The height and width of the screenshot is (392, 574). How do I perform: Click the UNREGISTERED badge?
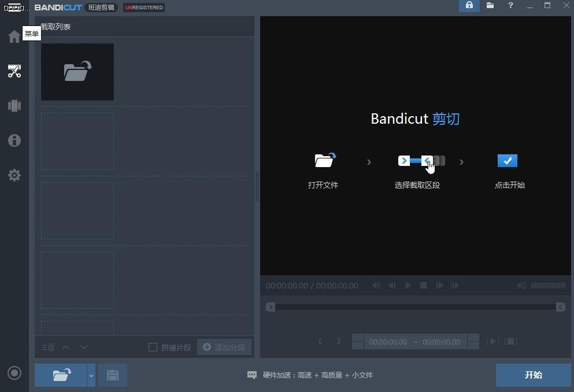[x=144, y=8]
